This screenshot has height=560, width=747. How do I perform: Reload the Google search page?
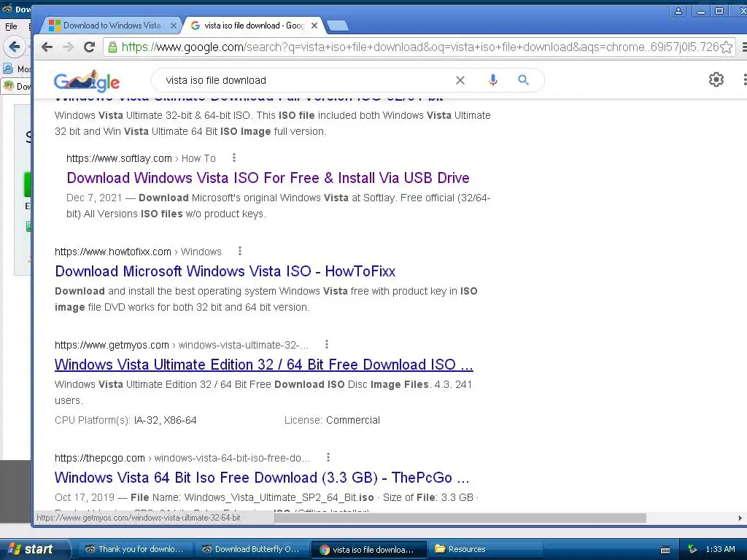(x=89, y=47)
